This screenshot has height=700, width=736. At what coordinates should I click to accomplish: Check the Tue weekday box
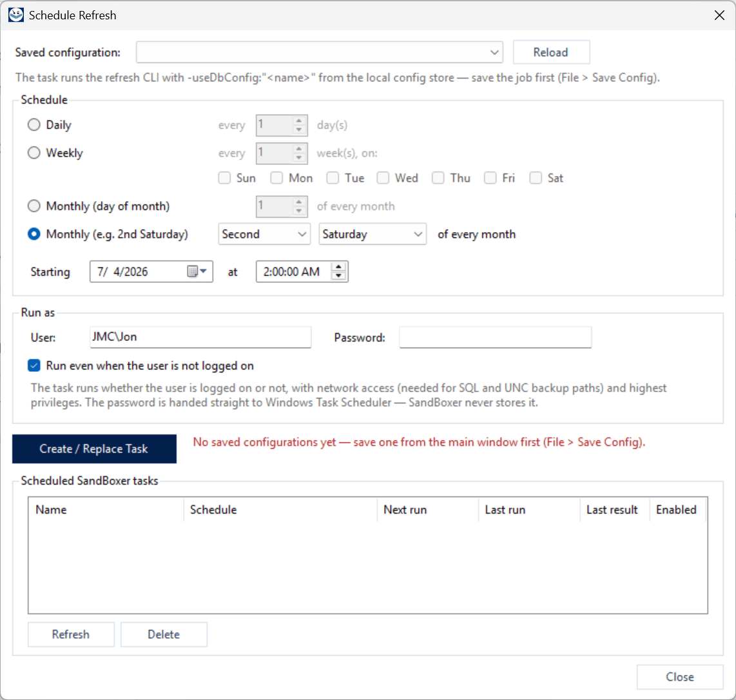(333, 178)
